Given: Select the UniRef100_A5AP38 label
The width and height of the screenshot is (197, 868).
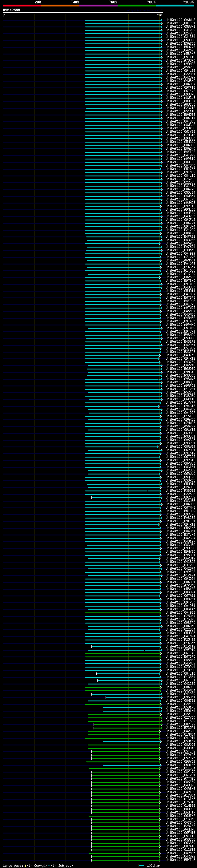Looking at the screenshot, I should click(x=180, y=67).
